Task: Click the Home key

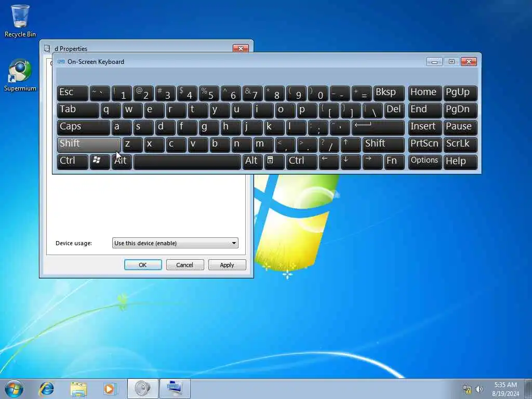Action: click(425, 94)
